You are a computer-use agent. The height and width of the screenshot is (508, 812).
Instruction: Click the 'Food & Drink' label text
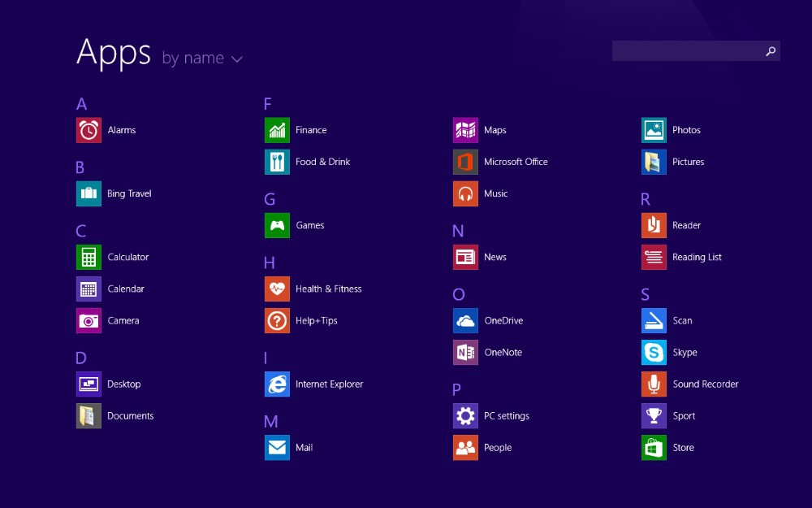click(322, 162)
